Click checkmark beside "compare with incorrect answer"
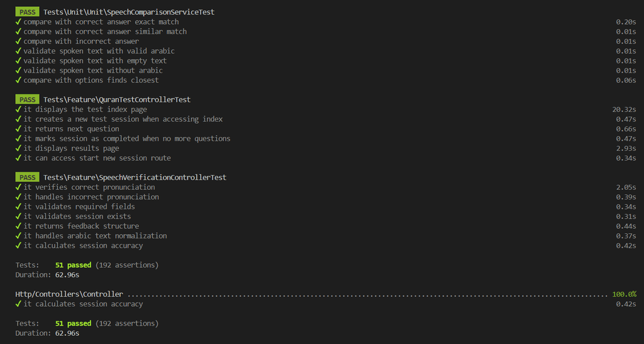644x344 pixels. tap(18, 42)
